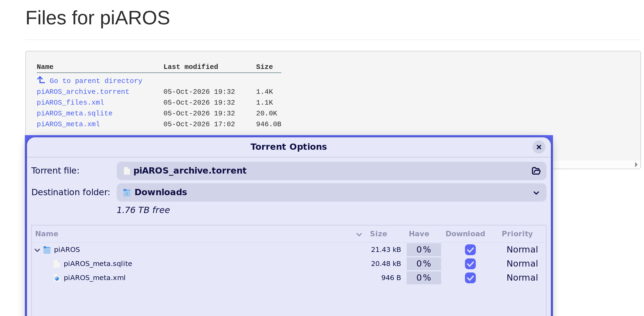Click the 21.43 kB size value
This screenshot has width=644, height=316.
386,250
